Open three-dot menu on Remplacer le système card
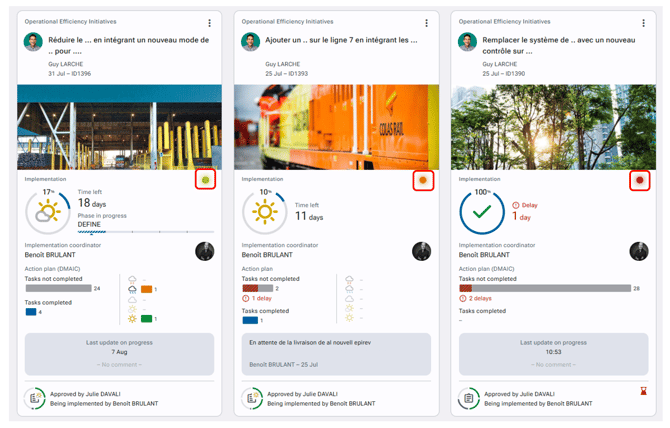Screen dimensions: 670x428 coord(644,23)
